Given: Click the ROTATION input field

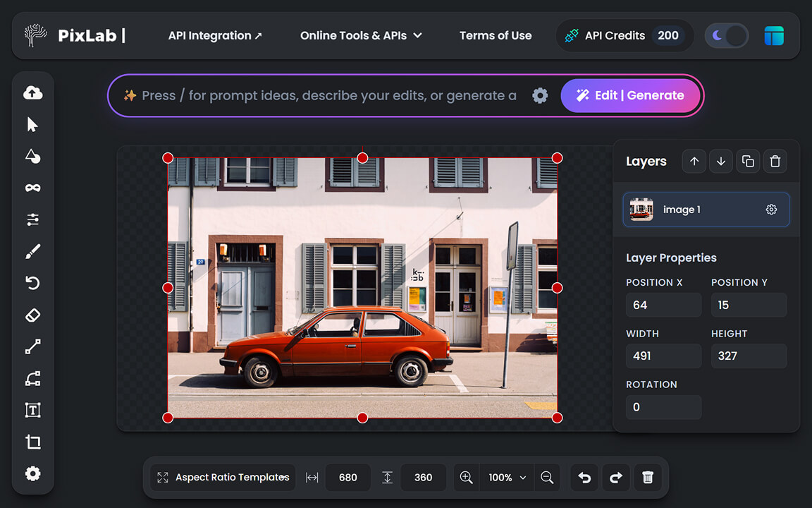Looking at the screenshot, I should tap(663, 407).
